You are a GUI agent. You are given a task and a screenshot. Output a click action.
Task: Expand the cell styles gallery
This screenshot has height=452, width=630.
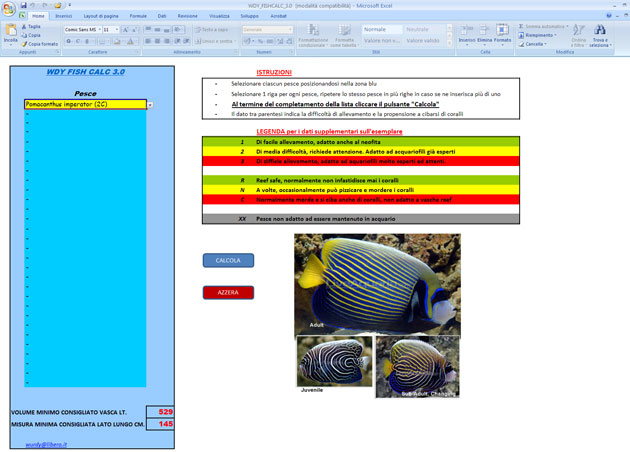tap(450, 44)
